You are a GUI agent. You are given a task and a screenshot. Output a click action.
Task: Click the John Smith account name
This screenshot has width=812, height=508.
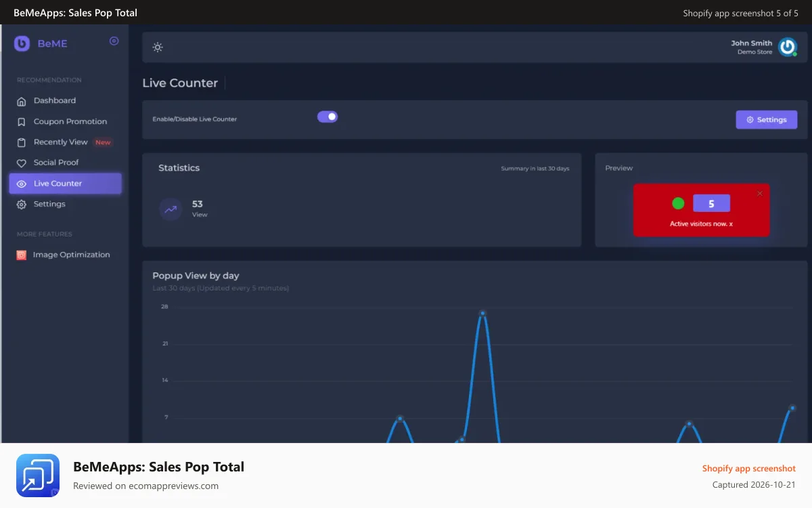tap(751, 43)
